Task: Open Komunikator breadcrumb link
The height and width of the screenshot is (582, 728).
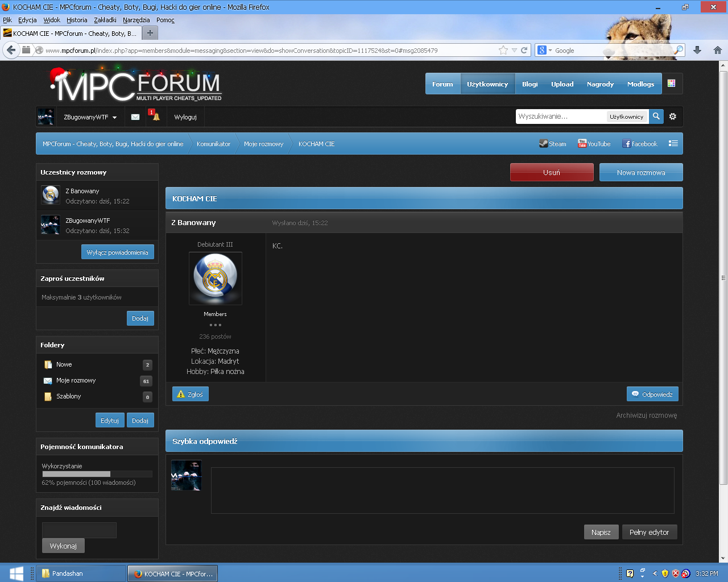Action: (x=213, y=144)
